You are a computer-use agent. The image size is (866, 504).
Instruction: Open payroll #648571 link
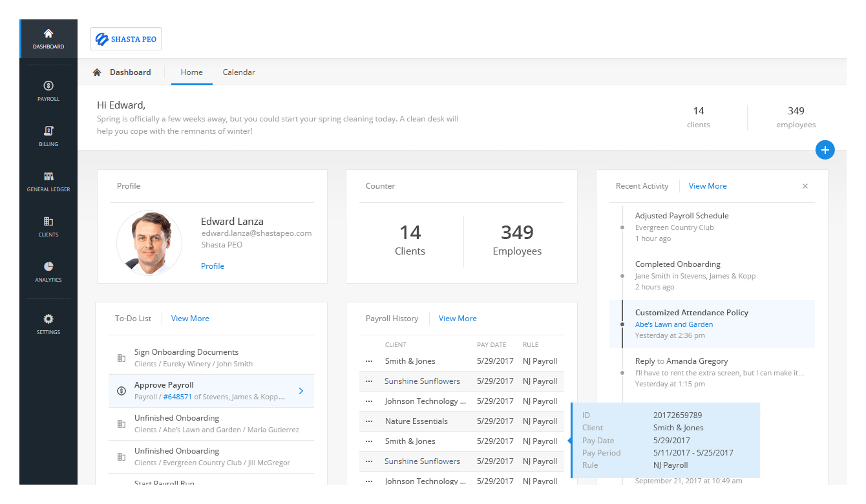click(x=177, y=397)
